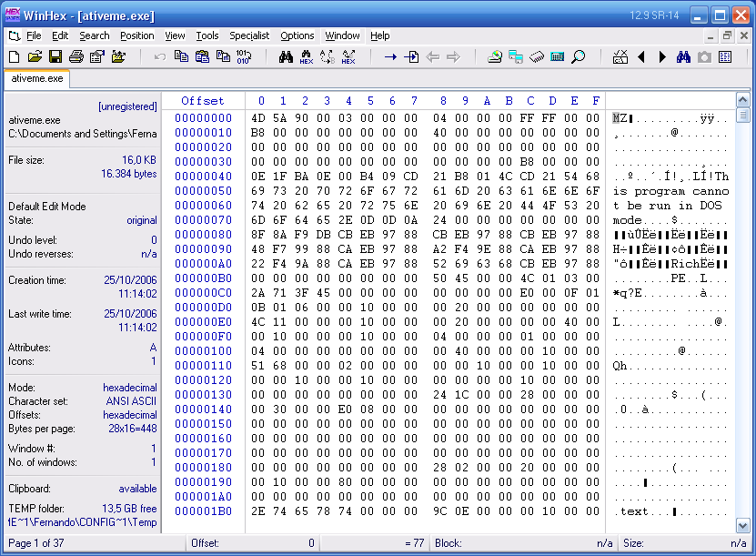Open the Help menu
Image resolution: width=756 pixels, height=556 pixels.
380,35
